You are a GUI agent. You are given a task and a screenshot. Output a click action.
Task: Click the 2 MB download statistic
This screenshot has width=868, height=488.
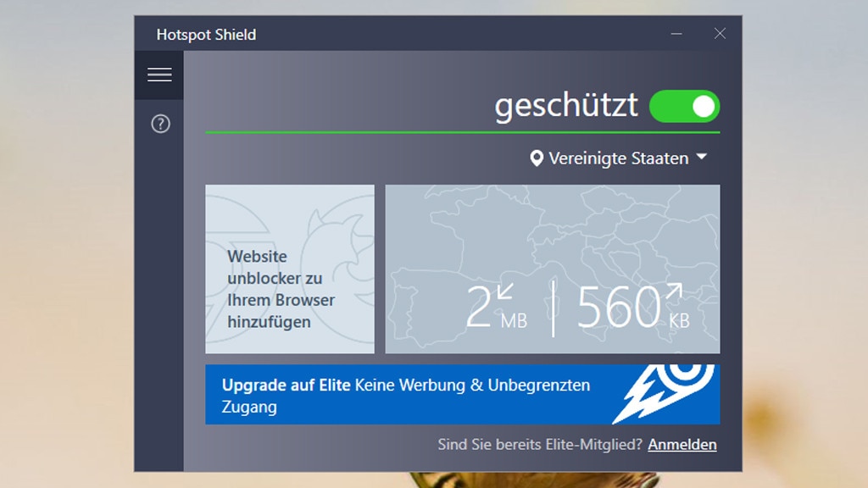tap(497, 307)
